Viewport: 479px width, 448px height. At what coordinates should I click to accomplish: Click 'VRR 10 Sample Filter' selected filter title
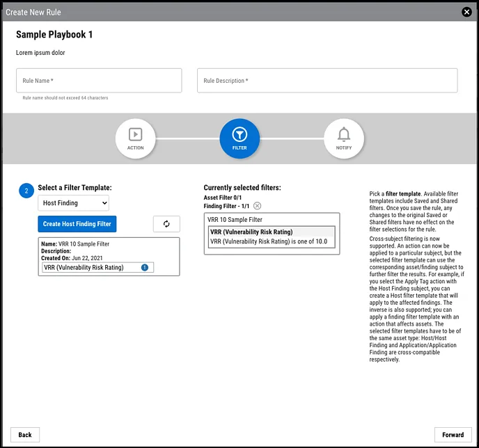(x=235, y=220)
